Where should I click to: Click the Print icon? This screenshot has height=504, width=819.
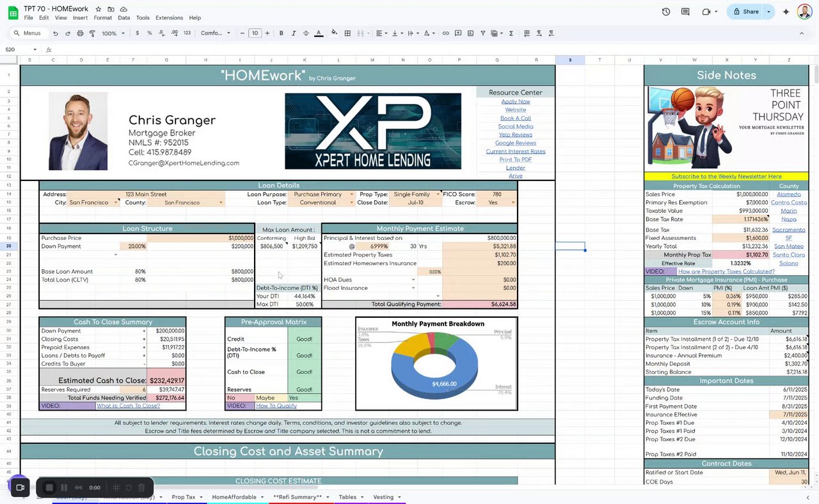click(x=80, y=33)
